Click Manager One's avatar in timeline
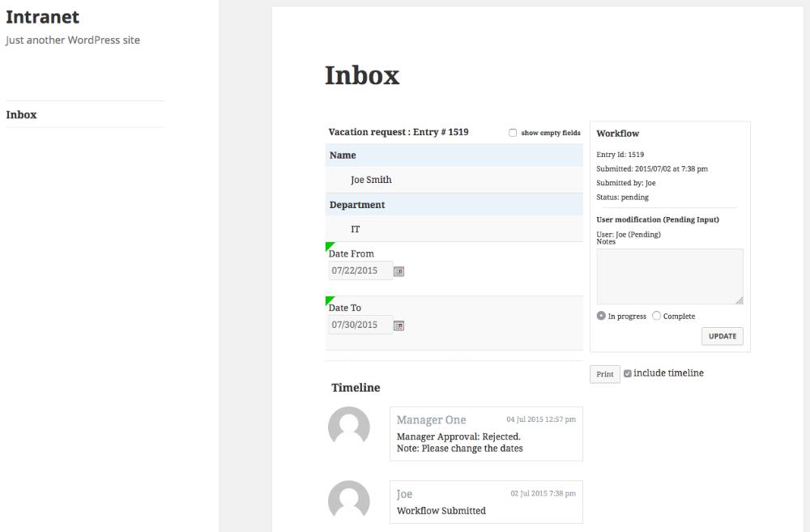810x532 pixels. click(349, 427)
